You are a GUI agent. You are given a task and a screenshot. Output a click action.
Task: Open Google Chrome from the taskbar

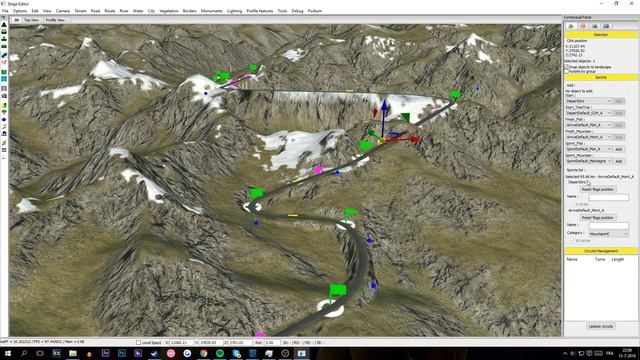click(x=203, y=353)
